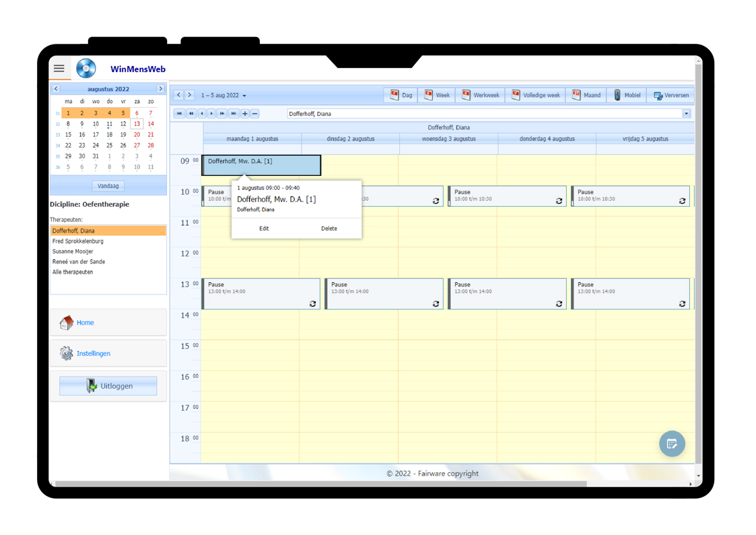
Task: Open the Maand calendar view
Action: click(586, 95)
